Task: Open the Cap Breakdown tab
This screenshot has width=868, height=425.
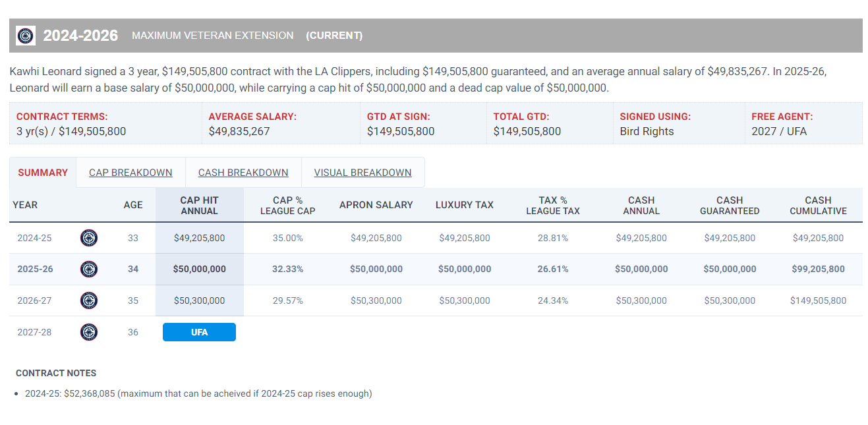Action: coord(130,173)
